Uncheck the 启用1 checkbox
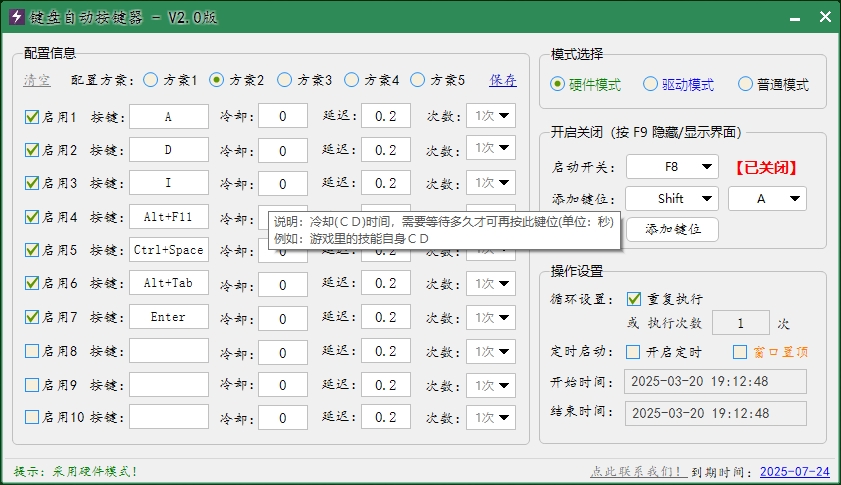841x485 pixels. (32, 117)
